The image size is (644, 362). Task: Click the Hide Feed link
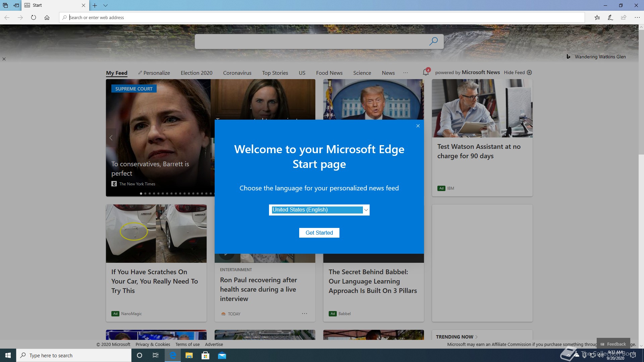pyautogui.click(x=514, y=72)
